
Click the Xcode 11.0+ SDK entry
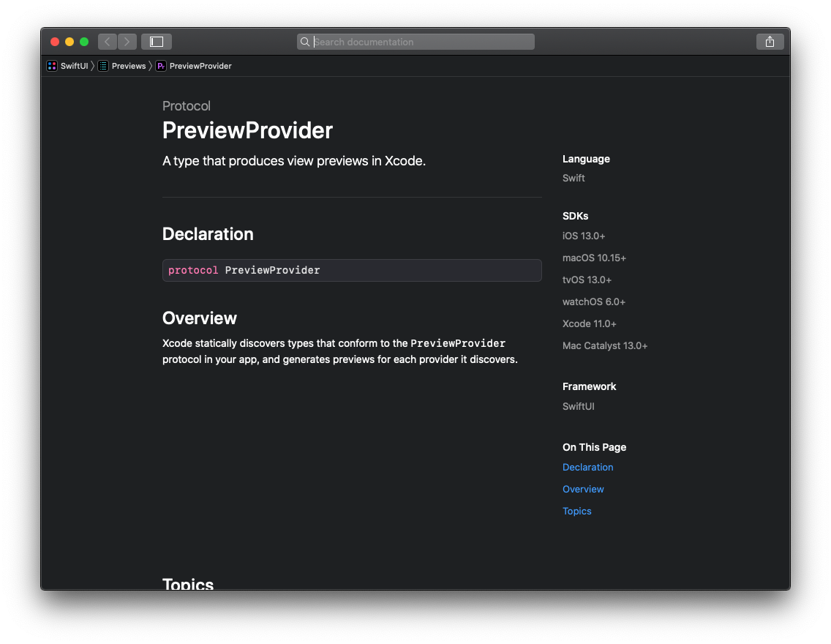click(x=590, y=324)
